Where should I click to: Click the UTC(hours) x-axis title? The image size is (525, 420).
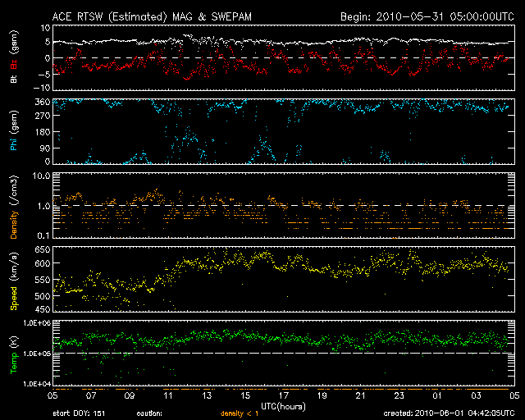point(283,404)
